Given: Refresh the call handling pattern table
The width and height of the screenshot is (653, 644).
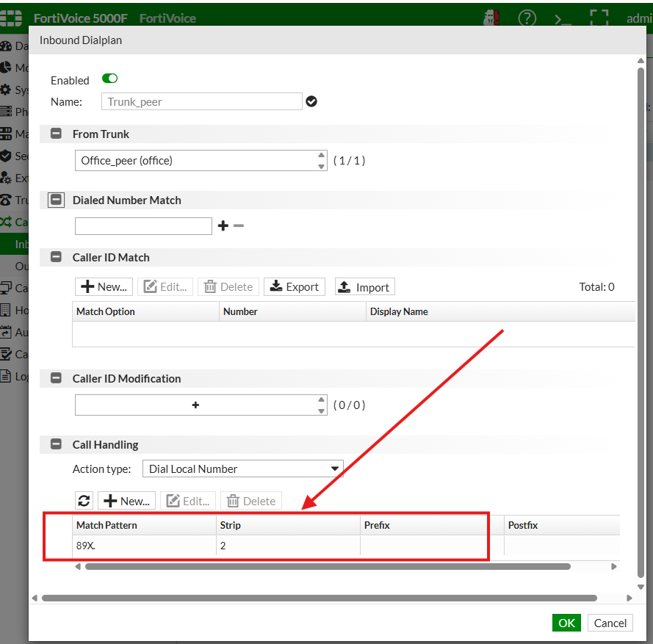Looking at the screenshot, I should 84,500.
